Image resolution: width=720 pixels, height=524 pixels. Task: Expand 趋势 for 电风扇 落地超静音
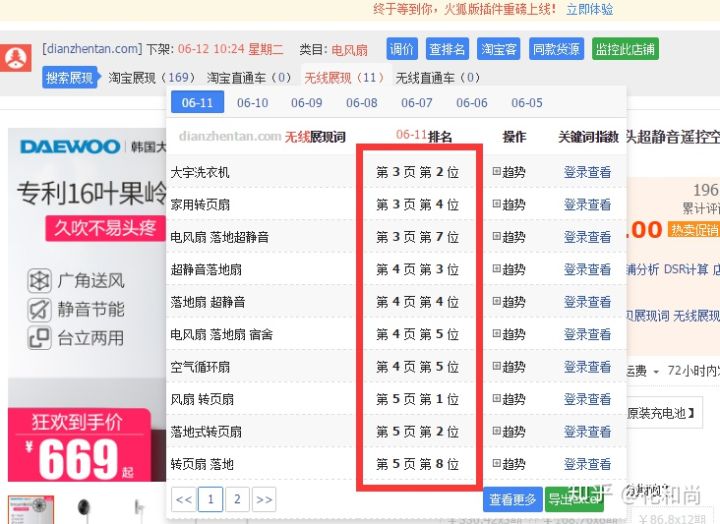point(509,237)
